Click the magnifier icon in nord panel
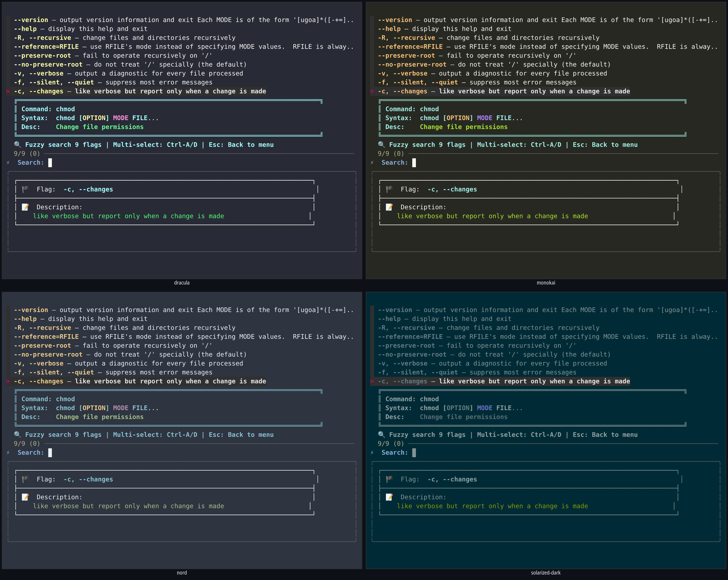 click(18, 435)
